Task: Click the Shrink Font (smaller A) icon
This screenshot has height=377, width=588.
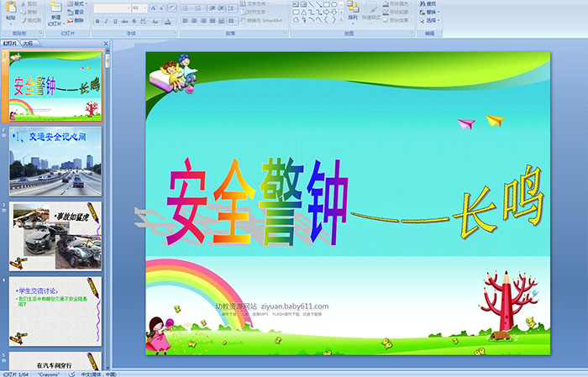Action: [162, 8]
